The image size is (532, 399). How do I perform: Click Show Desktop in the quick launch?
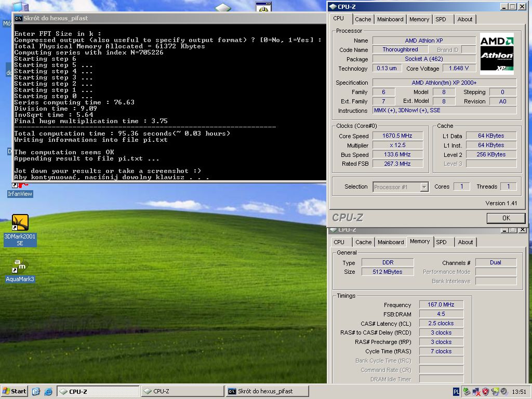click(36, 392)
